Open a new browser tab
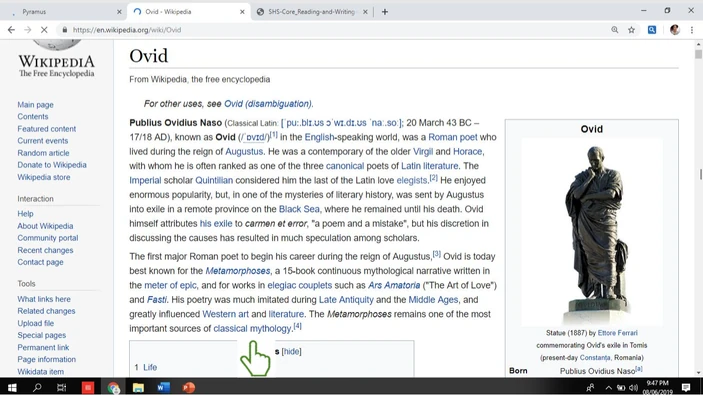The height and width of the screenshot is (395, 703). coord(385,12)
